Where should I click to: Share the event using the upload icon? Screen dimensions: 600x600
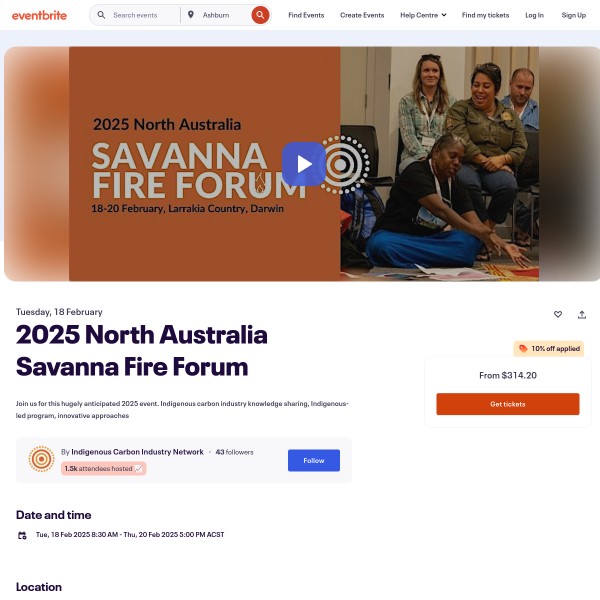tap(582, 315)
